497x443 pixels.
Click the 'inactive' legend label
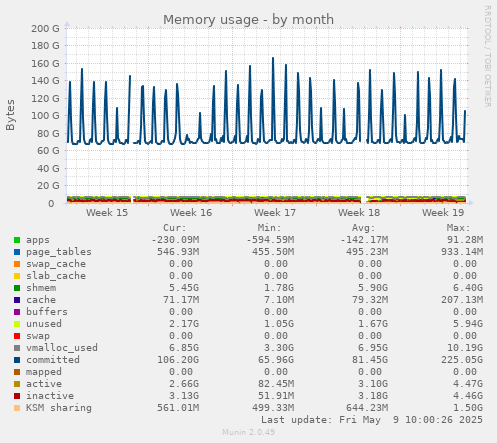tap(50, 396)
